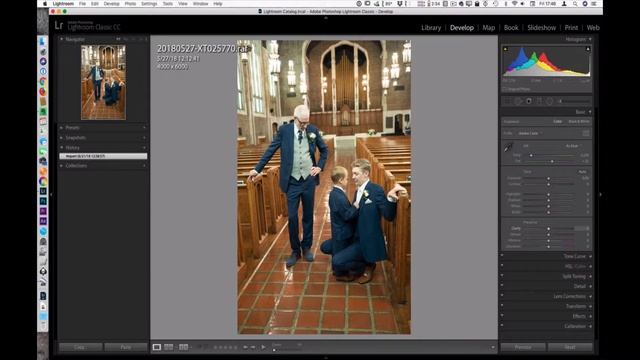Clear history with the History panel icon
640x360 pixels.
point(144,148)
